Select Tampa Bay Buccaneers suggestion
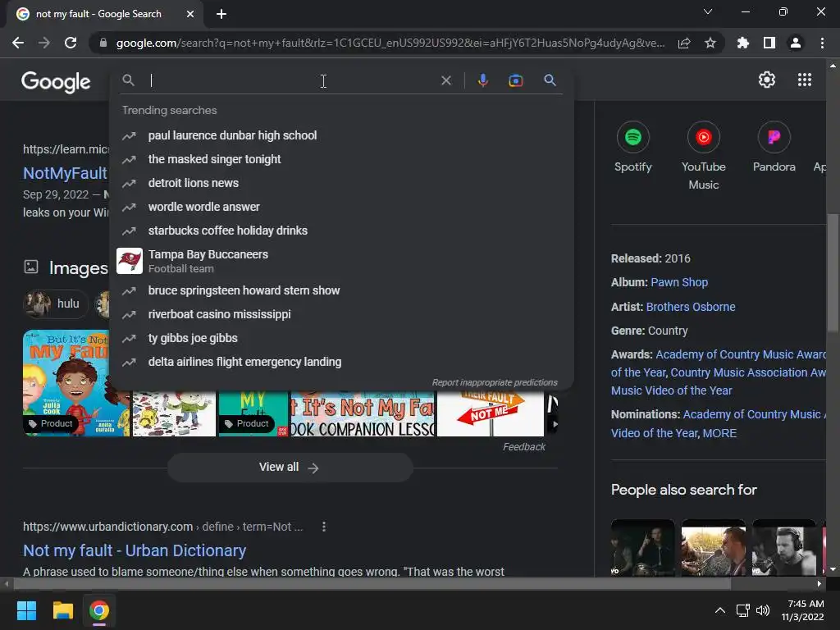 (x=341, y=261)
